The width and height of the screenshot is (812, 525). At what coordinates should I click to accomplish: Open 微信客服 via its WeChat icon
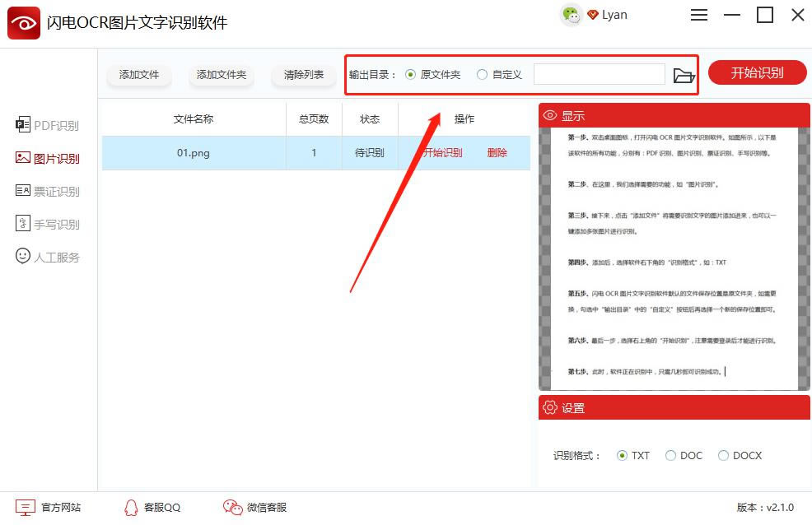coord(231,507)
